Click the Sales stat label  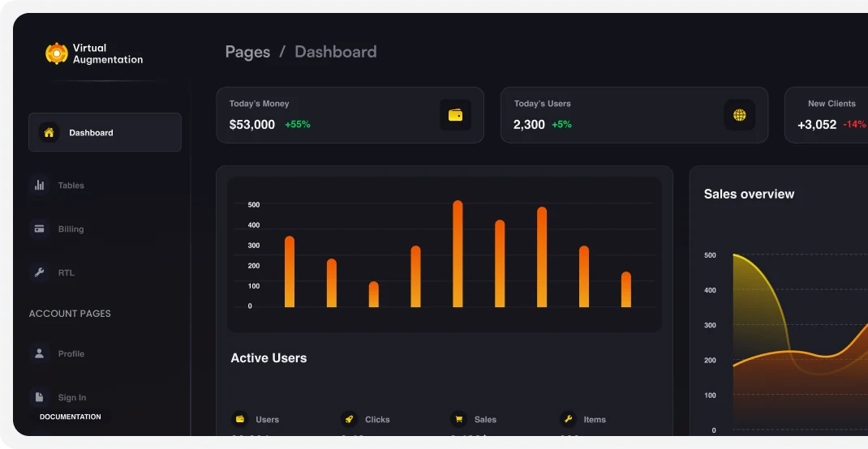[x=485, y=420]
